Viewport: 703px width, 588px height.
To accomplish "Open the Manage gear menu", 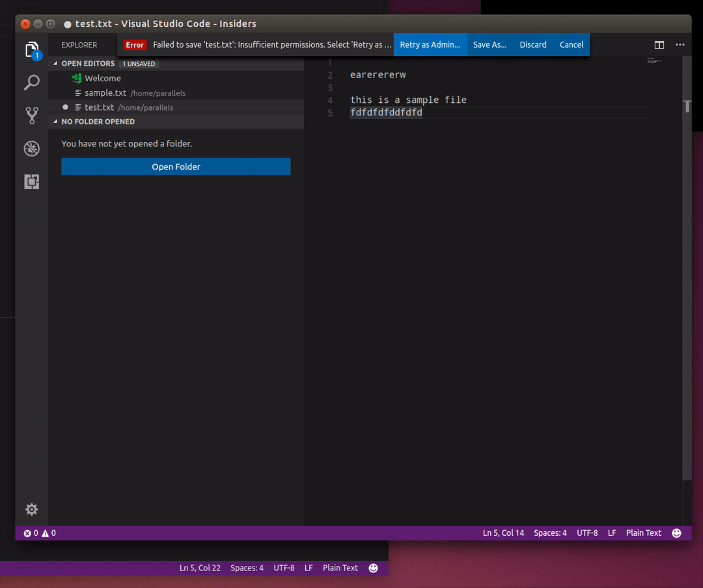I will tap(32, 509).
